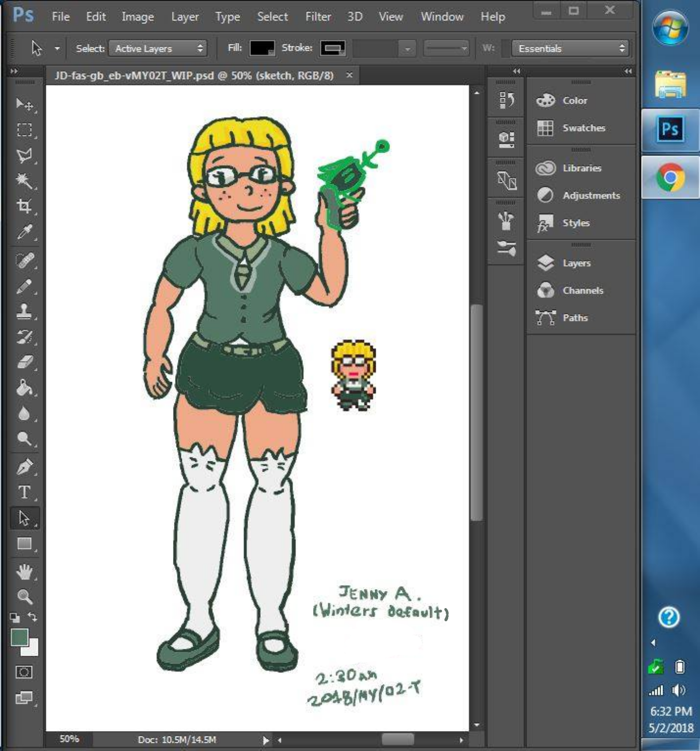This screenshot has width=700, height=751.
Task: Click the vertical canvas scrollbar thumb
Action: click(476, 412)
